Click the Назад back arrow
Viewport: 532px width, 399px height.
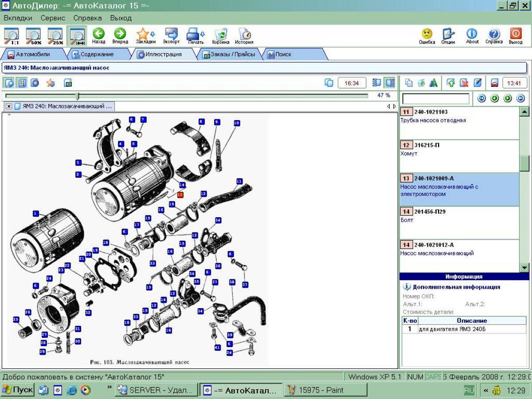(x=98, y=36)
